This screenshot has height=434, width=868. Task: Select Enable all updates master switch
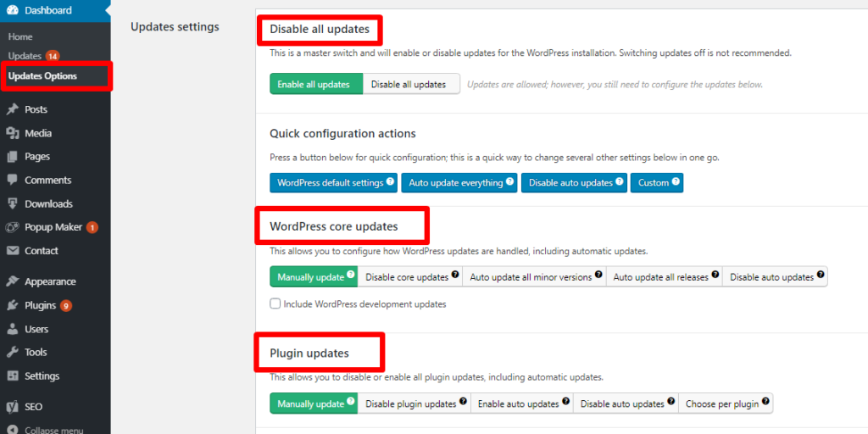(316, 84)
